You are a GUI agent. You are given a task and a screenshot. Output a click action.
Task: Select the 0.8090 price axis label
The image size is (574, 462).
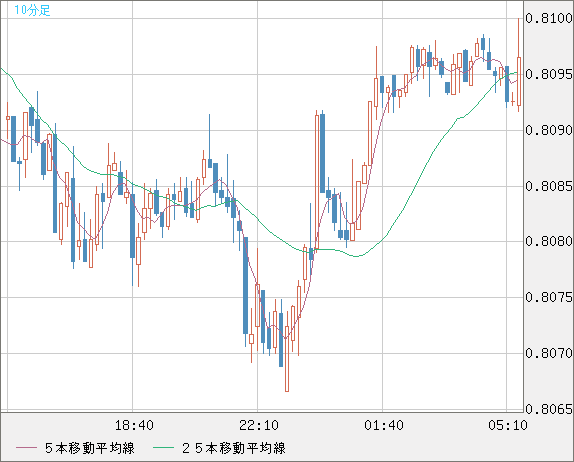point(549,130)
